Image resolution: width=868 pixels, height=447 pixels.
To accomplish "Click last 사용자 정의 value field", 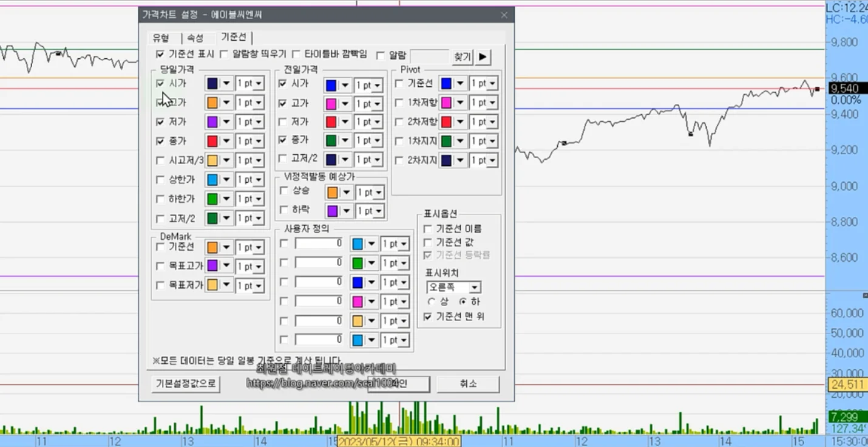I will coord(319,340).
